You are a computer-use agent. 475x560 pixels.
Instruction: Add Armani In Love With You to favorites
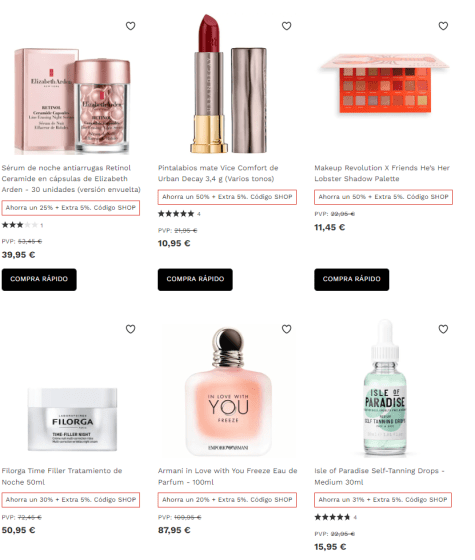coord(286,329)
